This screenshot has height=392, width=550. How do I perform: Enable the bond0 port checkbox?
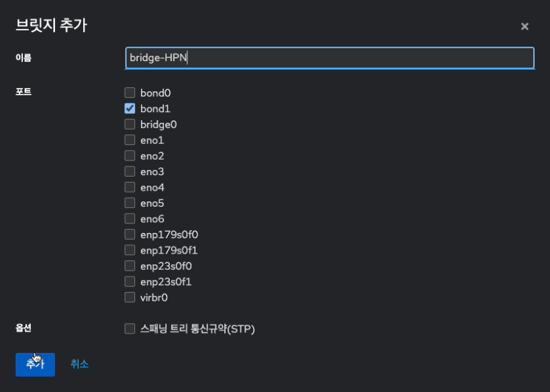pyautogui.click(x=130, y=93)
